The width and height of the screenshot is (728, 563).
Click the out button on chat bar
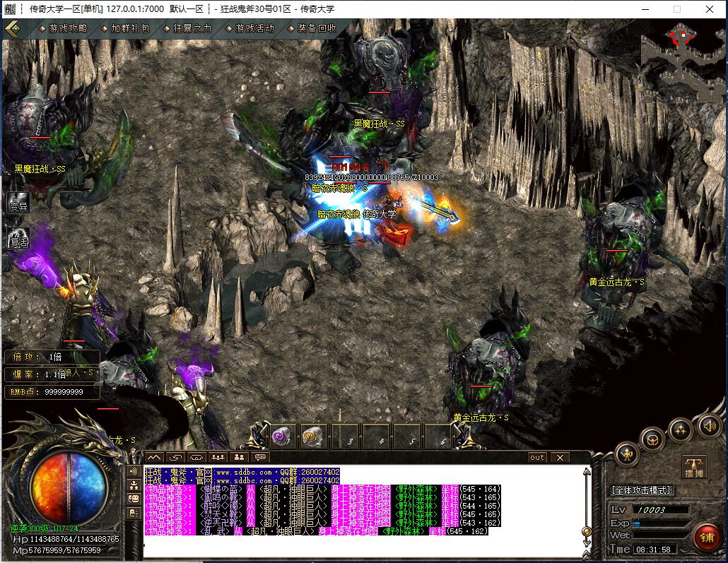coord(537,458)
